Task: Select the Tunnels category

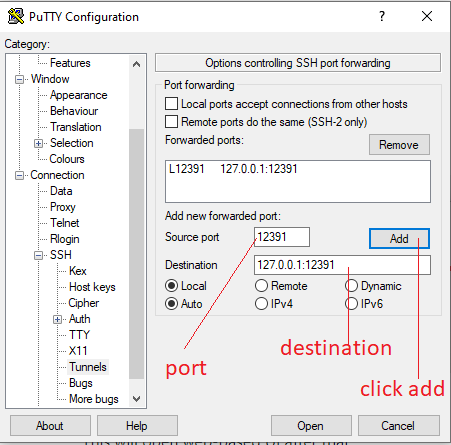Action: pos(88,367)
